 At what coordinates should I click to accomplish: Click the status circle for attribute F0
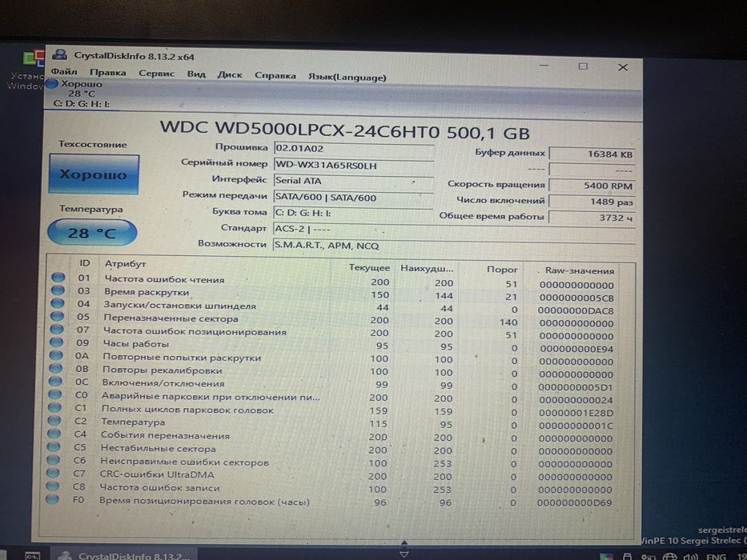click(x=52, y=499)
